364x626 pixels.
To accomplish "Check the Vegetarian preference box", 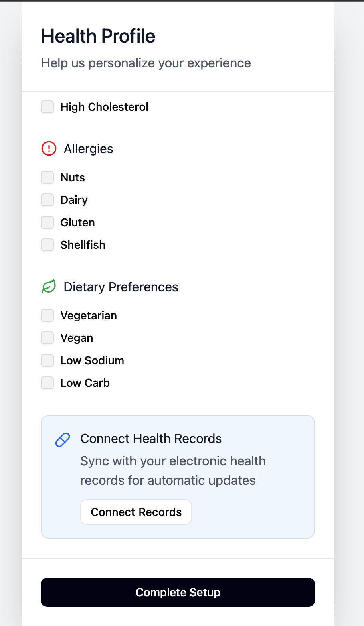I will point(47,316).
